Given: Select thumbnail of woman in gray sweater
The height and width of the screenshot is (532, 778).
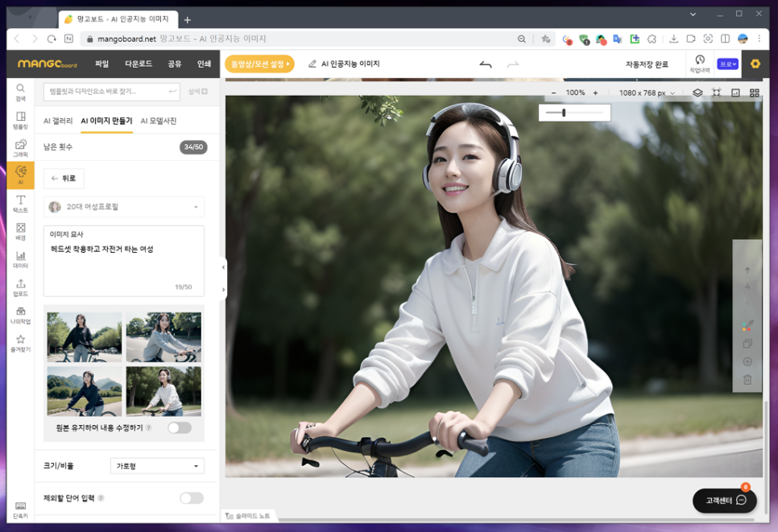Looking at the screenshot, I should (x=163, y=337).
